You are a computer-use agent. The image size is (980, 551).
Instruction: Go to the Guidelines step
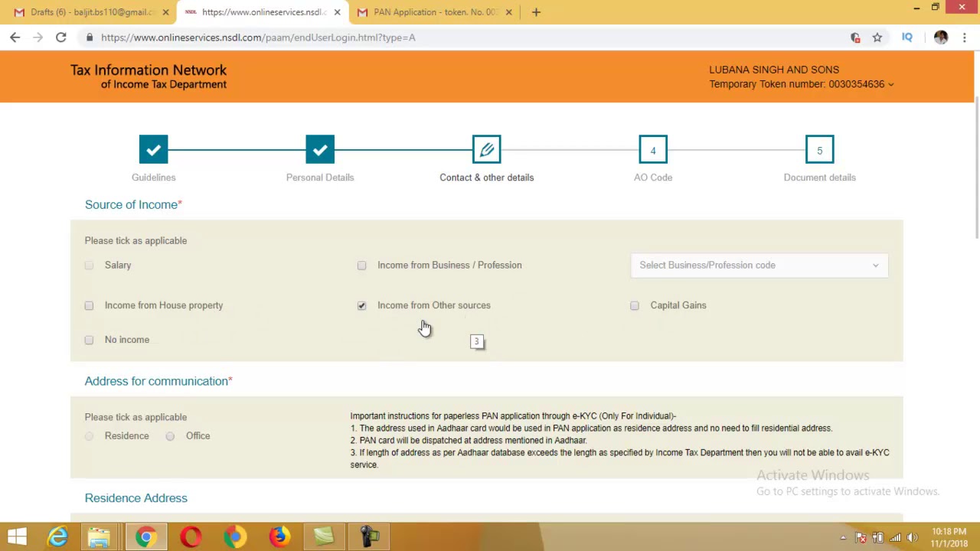pyautogui.click(x=153, y=150)
